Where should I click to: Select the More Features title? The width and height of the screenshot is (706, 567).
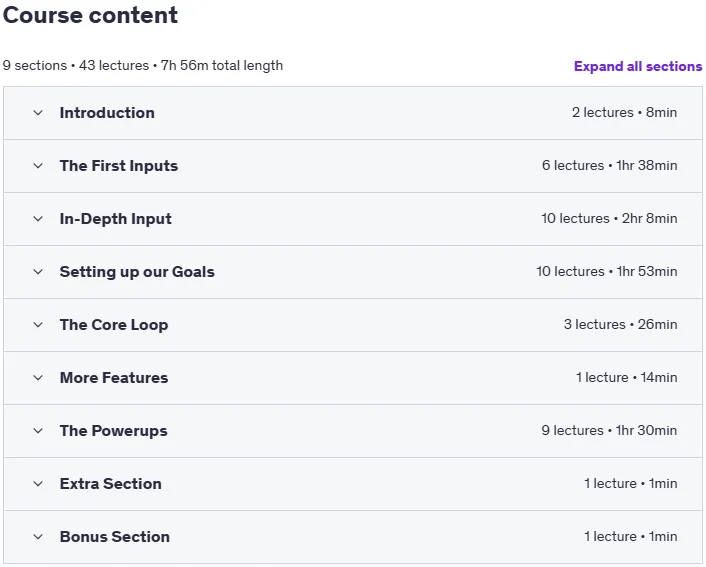click(114, 378)
